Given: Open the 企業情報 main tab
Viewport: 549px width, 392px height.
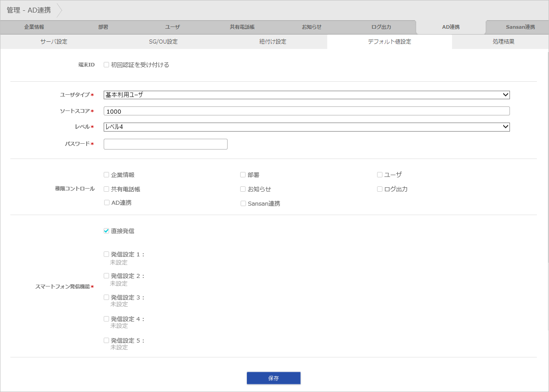Looking at the screenshot, I should 34,27.
